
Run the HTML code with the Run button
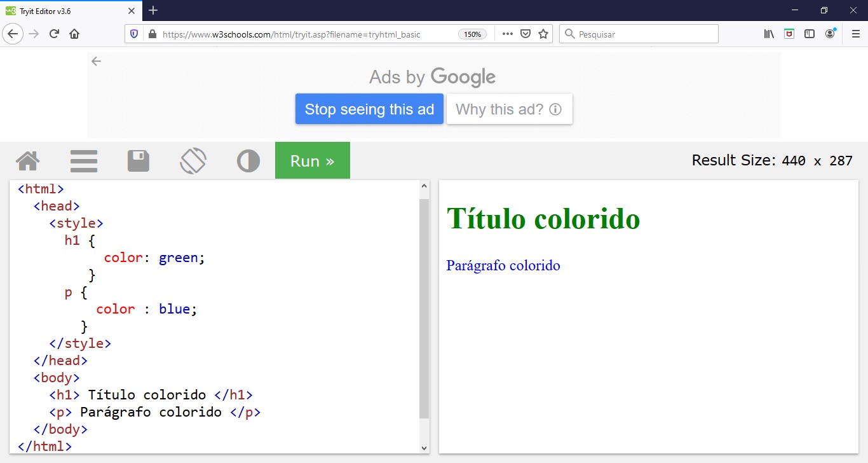pos(312,160)
